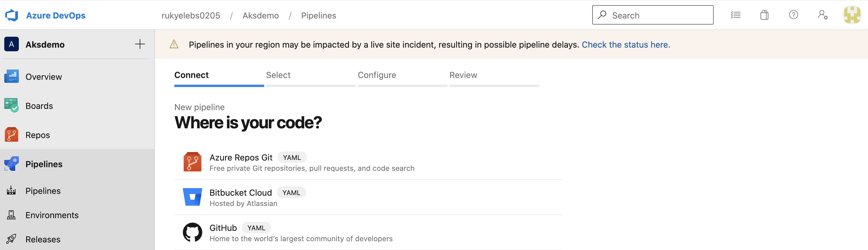Open the Marketplace shopping bag icon

point(764,15)
